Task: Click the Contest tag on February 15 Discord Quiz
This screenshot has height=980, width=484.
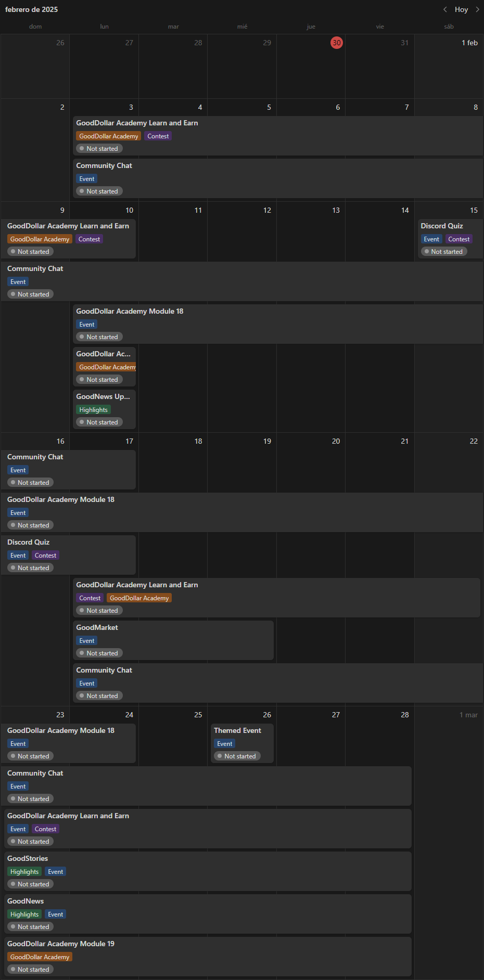Action: point(458,239)
